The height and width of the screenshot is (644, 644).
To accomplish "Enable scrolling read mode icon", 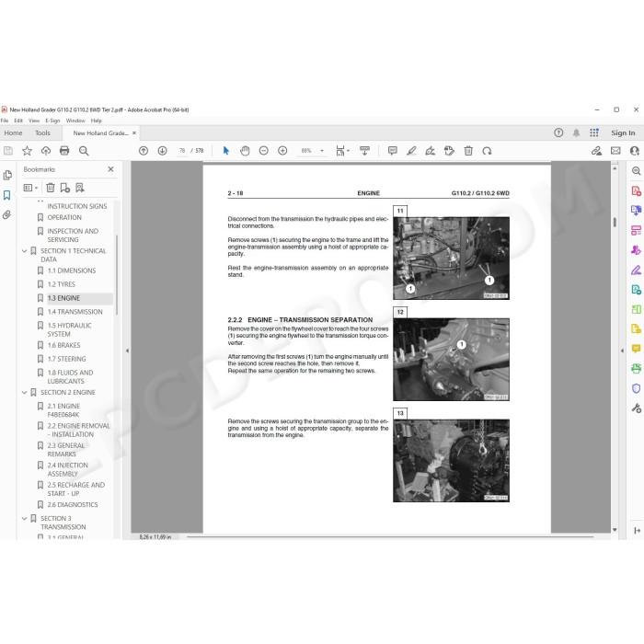I will coord(364,151).
